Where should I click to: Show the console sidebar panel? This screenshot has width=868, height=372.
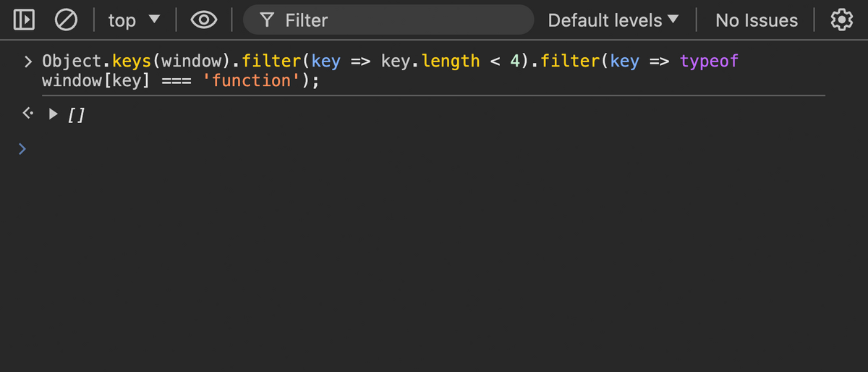24,20
